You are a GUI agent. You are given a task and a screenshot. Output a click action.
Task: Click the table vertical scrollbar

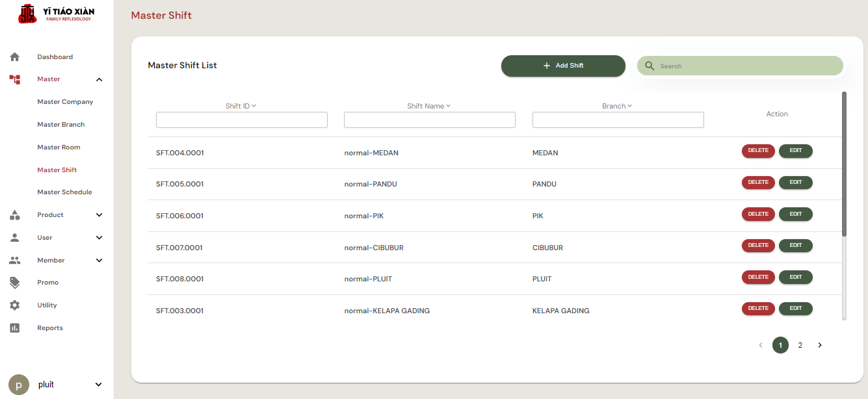(x=844, y=164)
